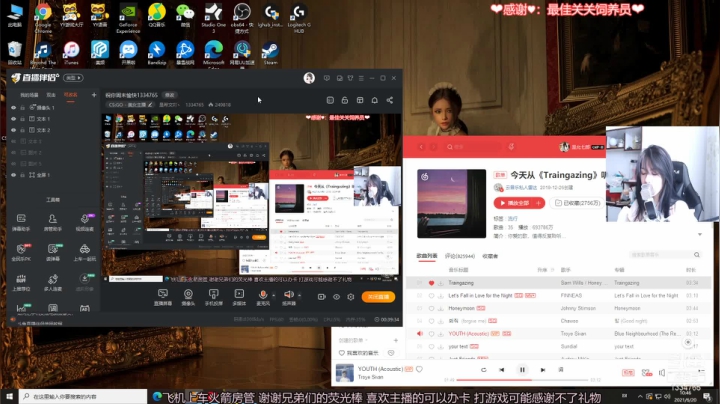Unlike the Traingazing song's red heart
Screen dimensions: 720x404
pyautogui.click(x=431, y=283)
